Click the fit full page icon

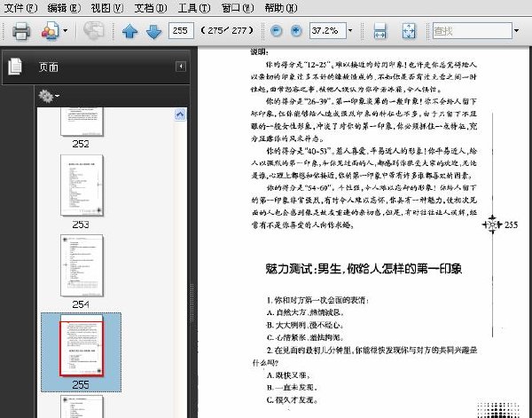[x=409, y=31]
